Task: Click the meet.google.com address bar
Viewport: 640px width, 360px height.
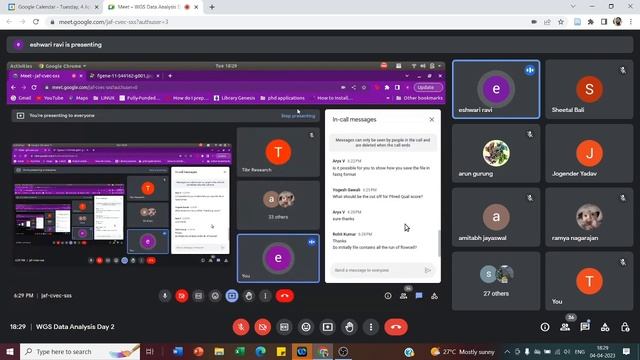Action: pyautogui.click(x=286, y=22)
